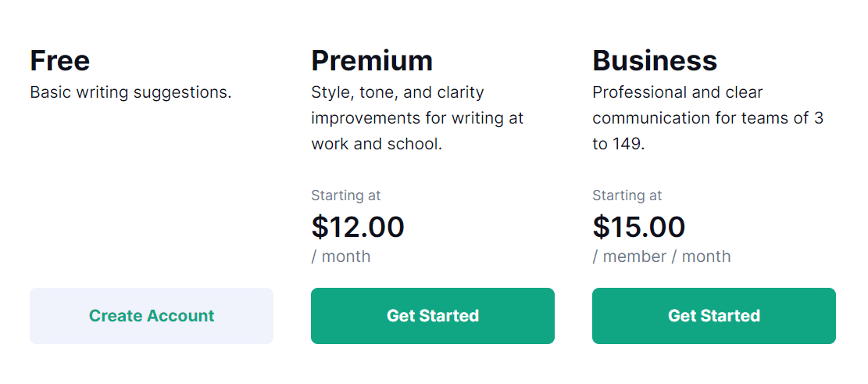The height and width of the screenshot is (384, 868).
Task: Click the "Basic writing suggestions." description
Action: (130, 92)
